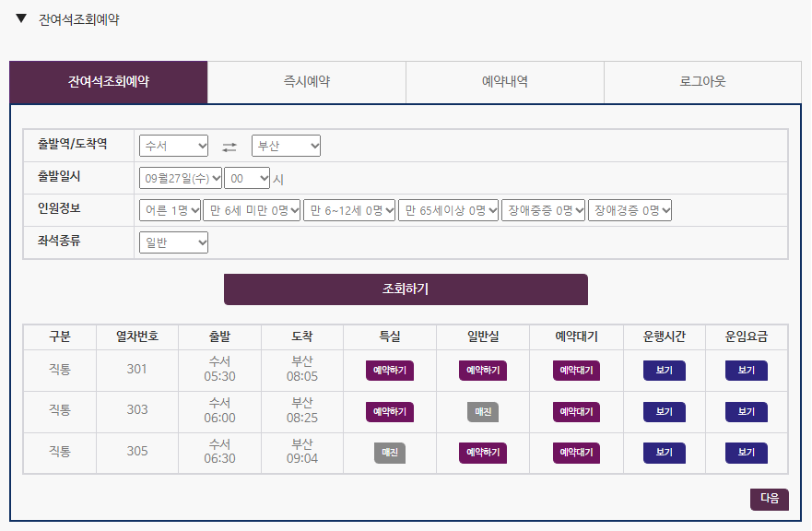Screen dimensions: 812x531
Task: View the fare for train 305
Action: (x=747, y=453)
